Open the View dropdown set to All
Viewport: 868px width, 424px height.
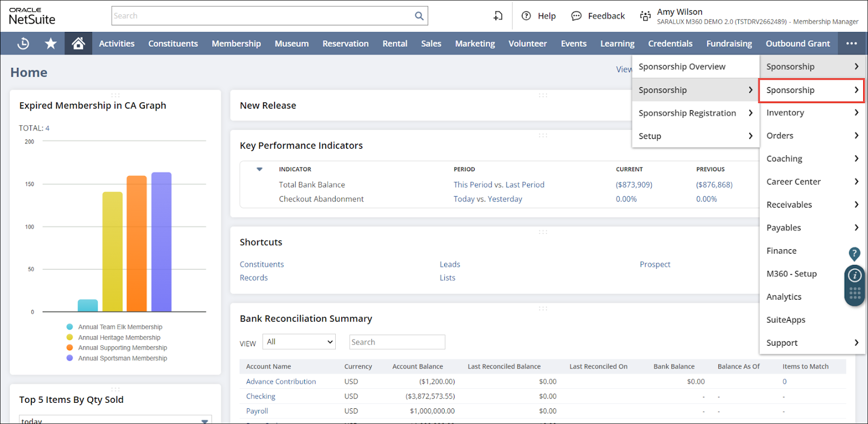299,342
